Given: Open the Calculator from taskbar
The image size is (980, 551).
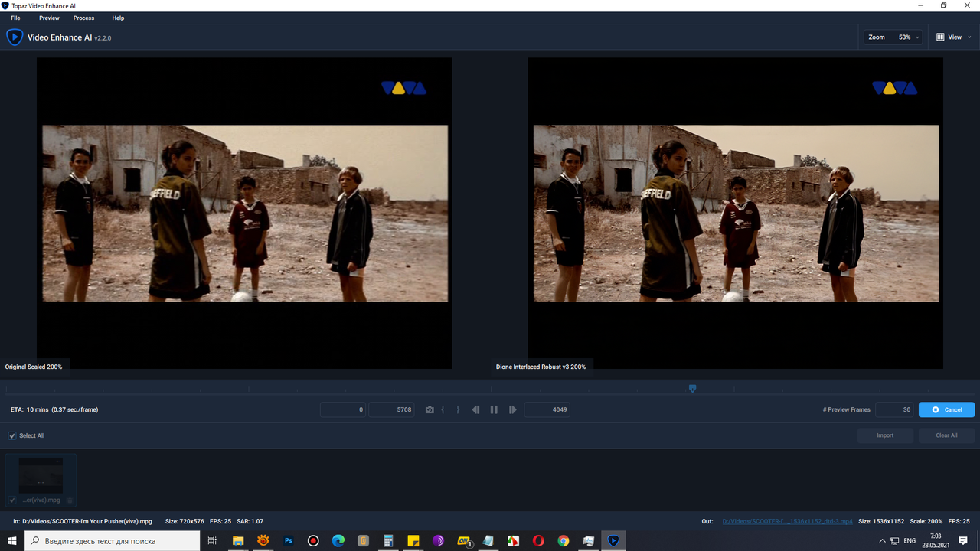Looking at the screenshot, I should [388, 540].
